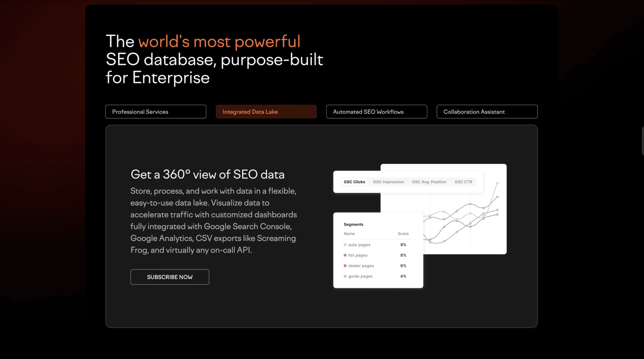Click the topmost chart data point
This screenshot has width=644, height=359.
tap(497, 183)
